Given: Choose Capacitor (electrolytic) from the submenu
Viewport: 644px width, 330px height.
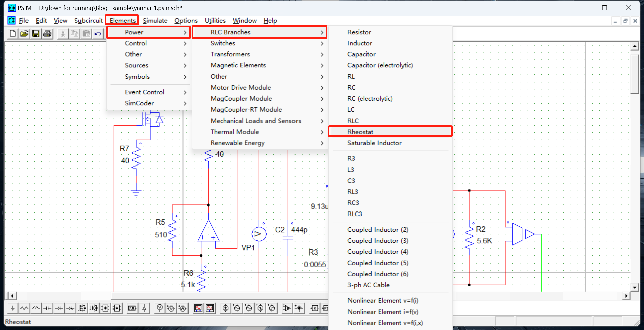Looking at the screenshot, I should click(390, 65).
